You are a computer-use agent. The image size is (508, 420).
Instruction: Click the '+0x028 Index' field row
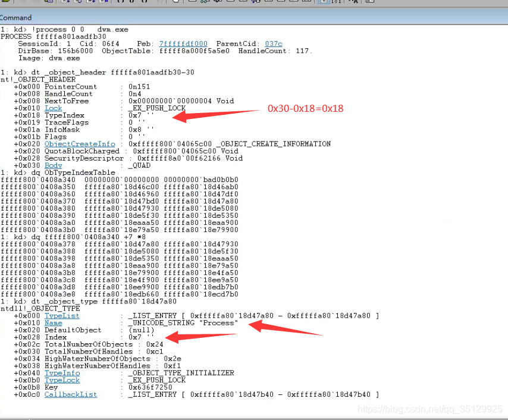[x=84, y=337]
